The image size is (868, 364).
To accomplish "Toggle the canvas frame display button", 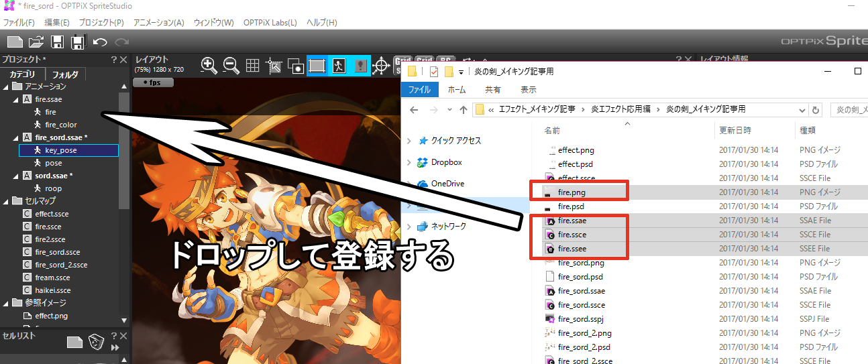I will coord(317,66).
